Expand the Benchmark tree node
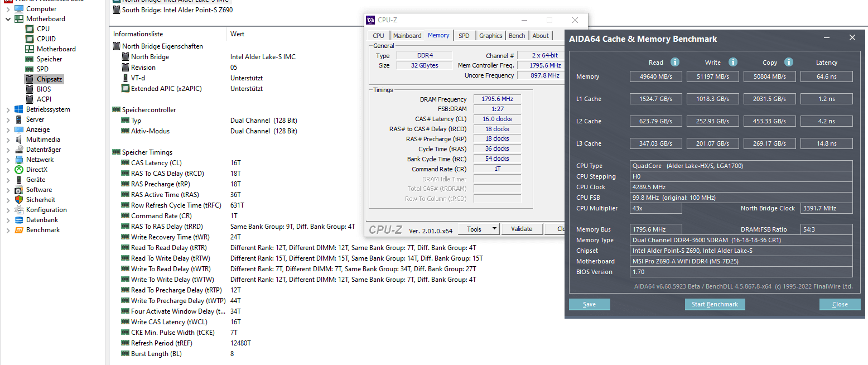The height and width of the screenshot is (365, 868). [x=8, y=230]
